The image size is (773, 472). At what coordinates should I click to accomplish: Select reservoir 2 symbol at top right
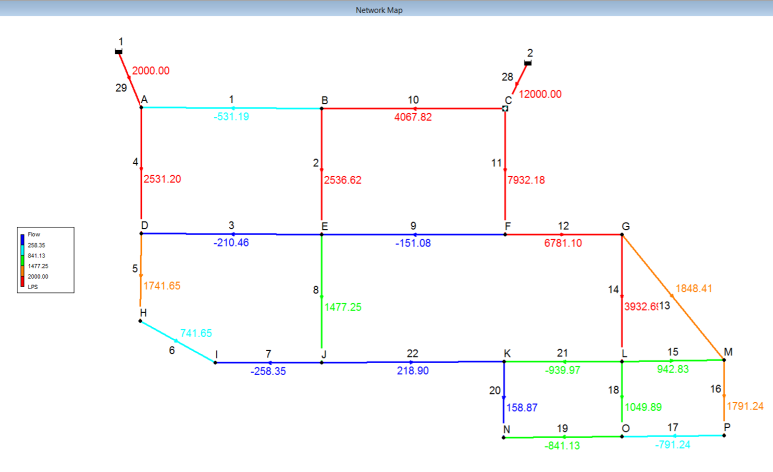[x=527, y=63]
